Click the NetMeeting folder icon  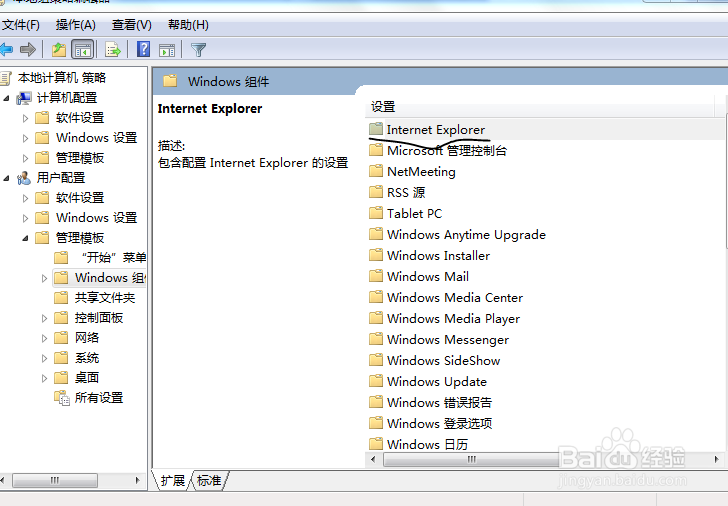[376, 171]
